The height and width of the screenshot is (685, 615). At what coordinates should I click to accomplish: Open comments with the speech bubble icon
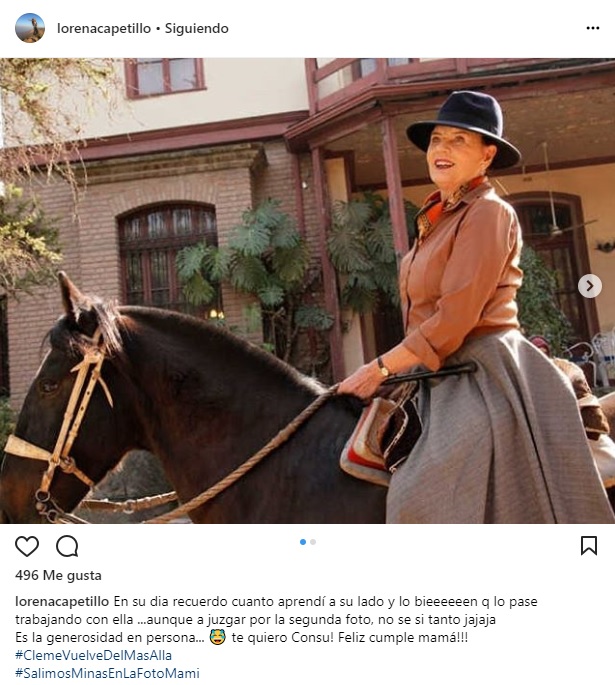point(67,546)
